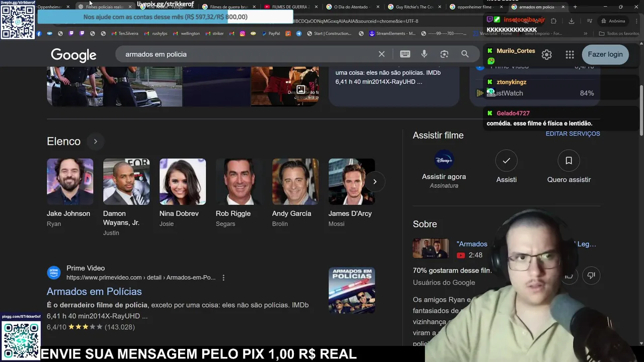Click the thumbs down icon under Sobre
The image size is (644, 362).
pos(591,275)
